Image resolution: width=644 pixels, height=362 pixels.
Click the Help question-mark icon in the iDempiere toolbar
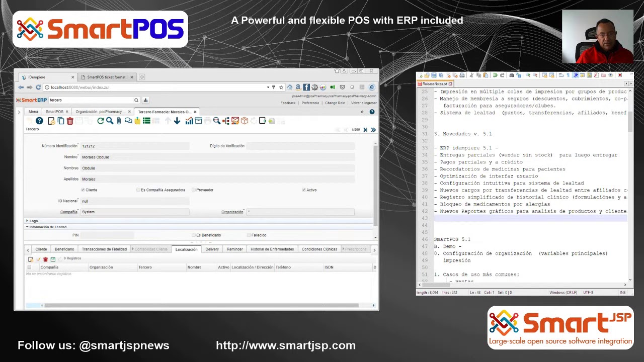click(39, 121)
